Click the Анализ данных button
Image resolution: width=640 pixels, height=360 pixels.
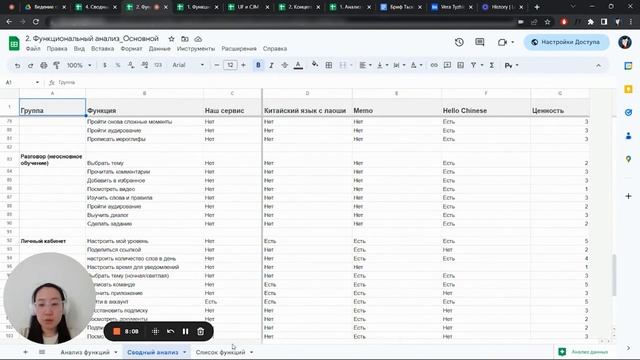tap(584, 352)
